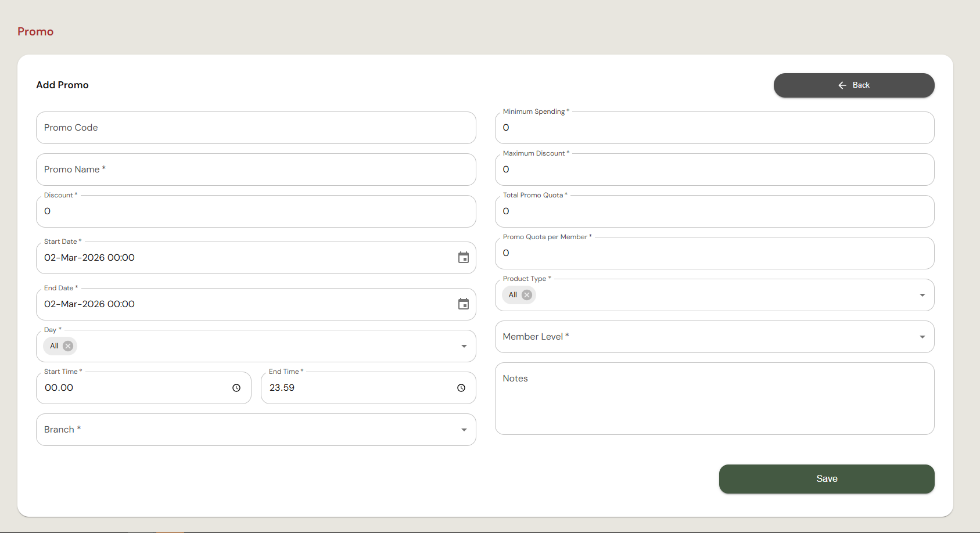Click the Promo page title

[35, 31]
